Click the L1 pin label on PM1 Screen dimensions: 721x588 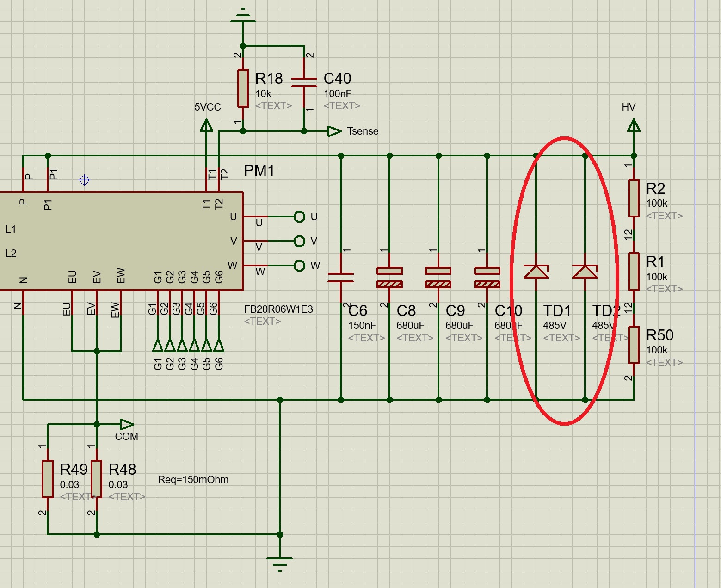coord(11,229)
